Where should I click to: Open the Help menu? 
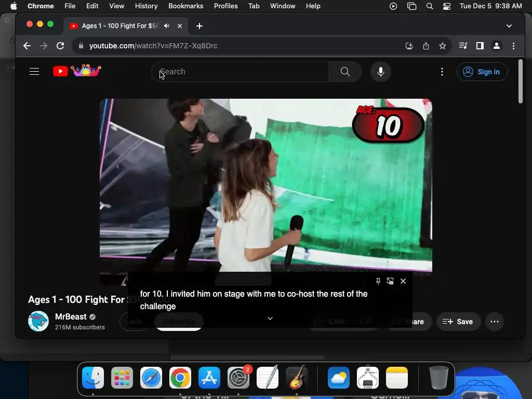coord(313,6)
